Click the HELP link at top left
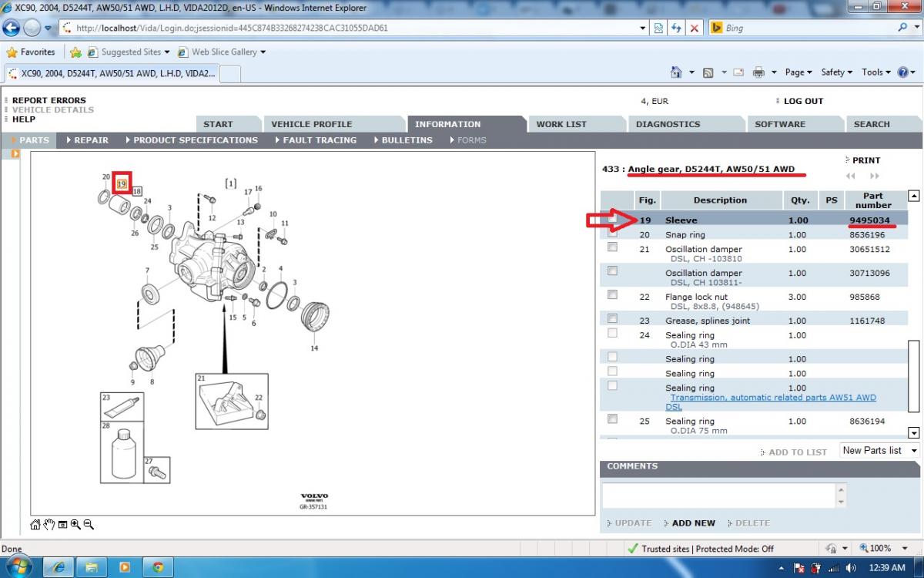Screen dimensions: 924x578 click(24, 119)
